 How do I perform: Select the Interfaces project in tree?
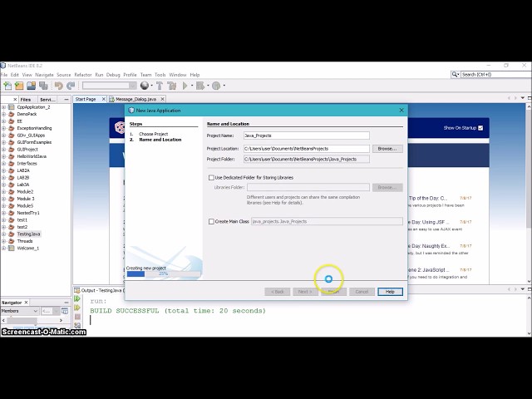27,164
